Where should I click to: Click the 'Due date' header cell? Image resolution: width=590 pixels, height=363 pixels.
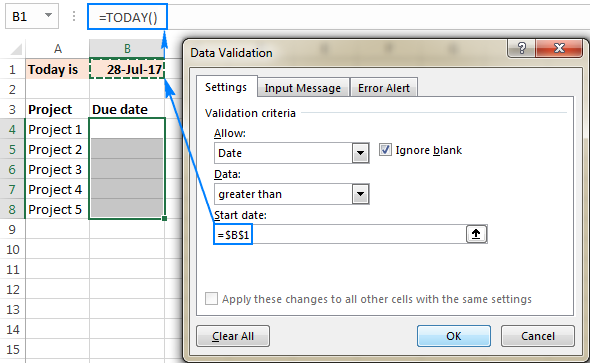coord(127,109)
